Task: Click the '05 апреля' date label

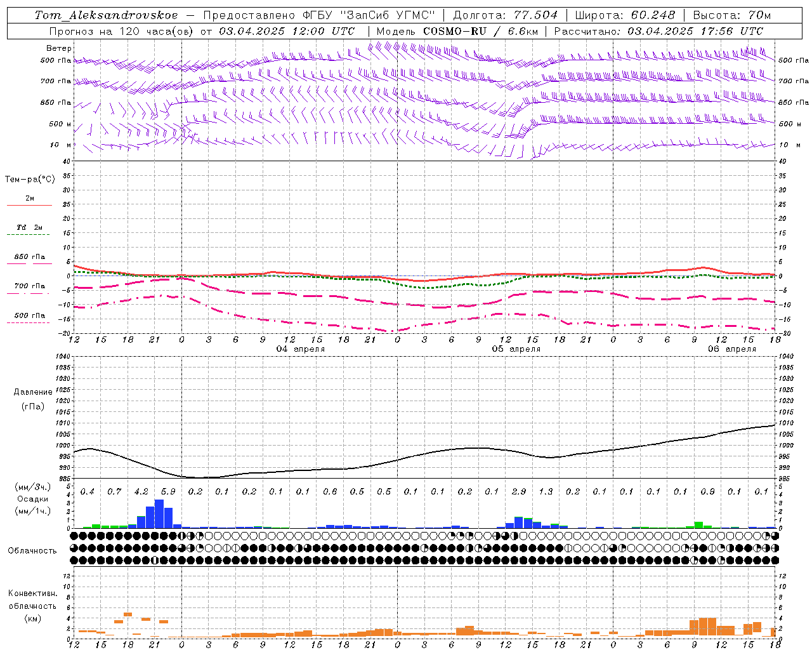Action: point(516,349)
